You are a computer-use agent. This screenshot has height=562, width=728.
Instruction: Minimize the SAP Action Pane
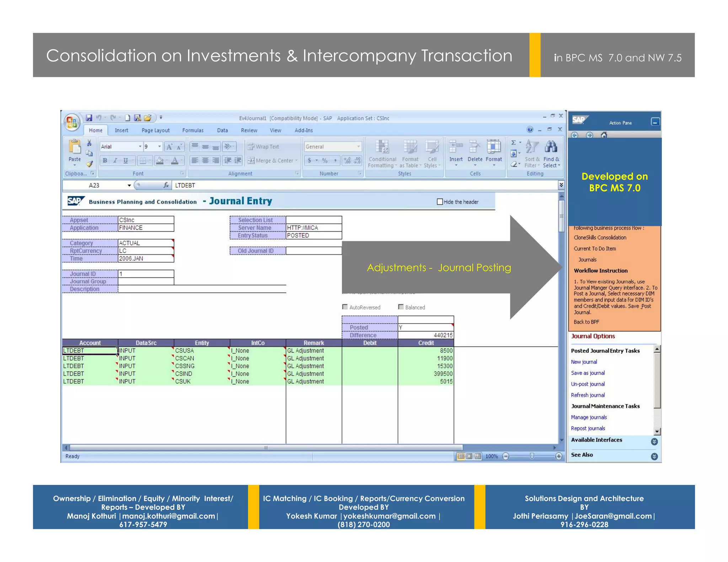click(x=655, y=122)
